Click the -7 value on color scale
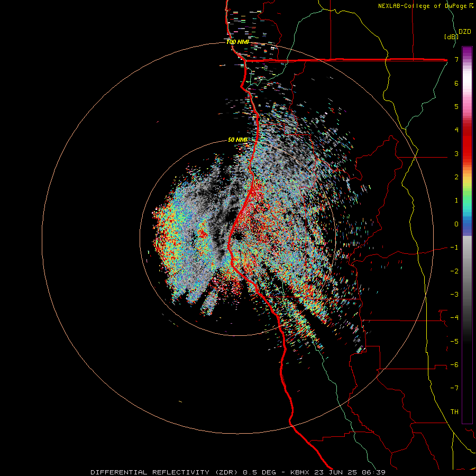 [x=454, y=388]
